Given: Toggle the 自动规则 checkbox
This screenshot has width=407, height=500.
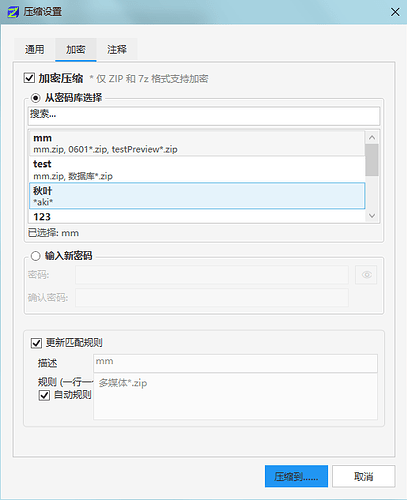Looking at the screenshot, I should [x=44, y=395].
